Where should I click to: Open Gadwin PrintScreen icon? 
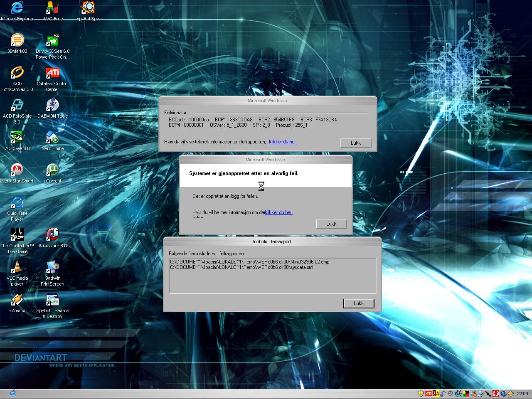click(52, 273)
